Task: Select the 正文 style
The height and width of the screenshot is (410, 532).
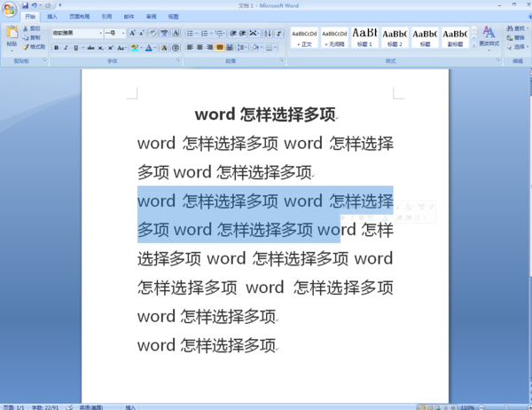Action: coord(304,37)
